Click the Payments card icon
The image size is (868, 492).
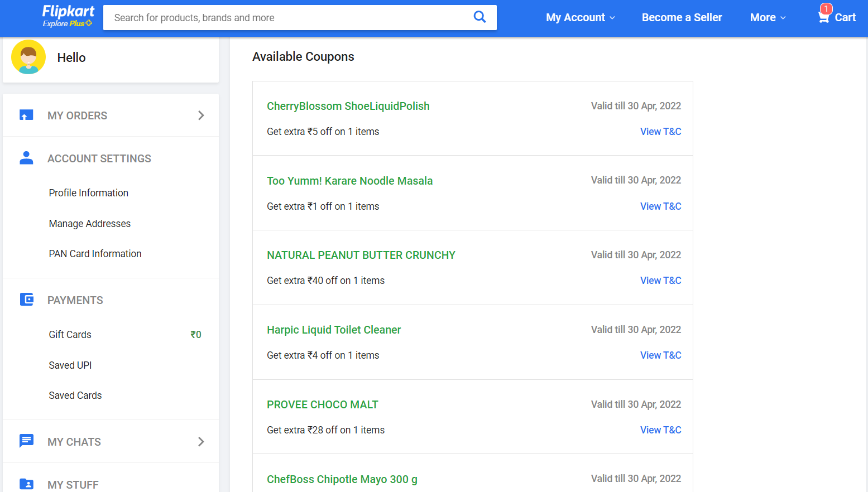click(26, 300)
